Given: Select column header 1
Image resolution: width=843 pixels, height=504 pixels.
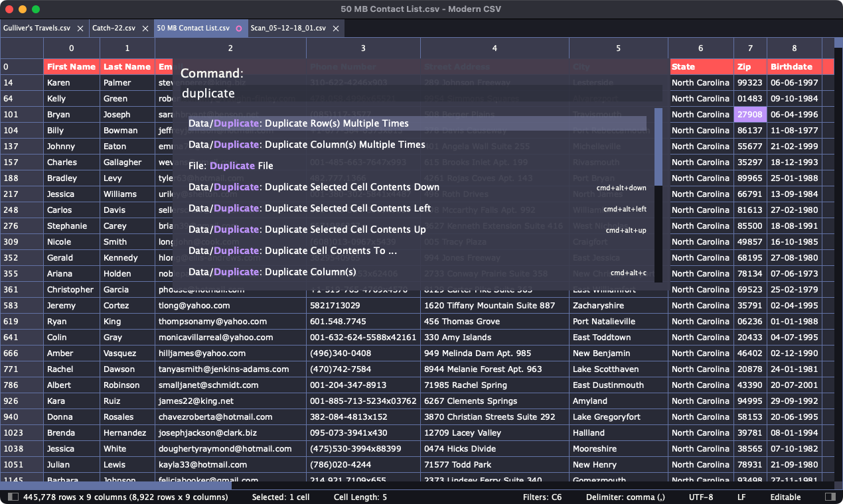Looking at the screenshot, I should tap(127, 48).
